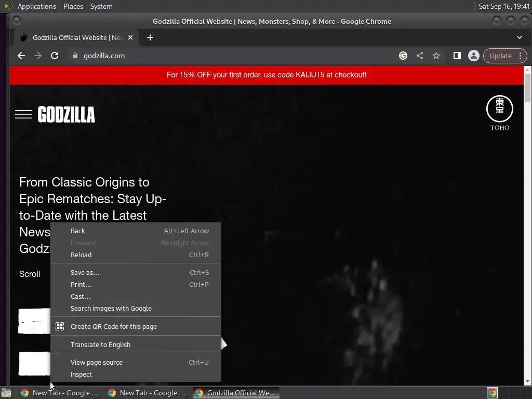532x399 pixels.
Task: Open the Applications menu
Action: click(x=37, y=6)
